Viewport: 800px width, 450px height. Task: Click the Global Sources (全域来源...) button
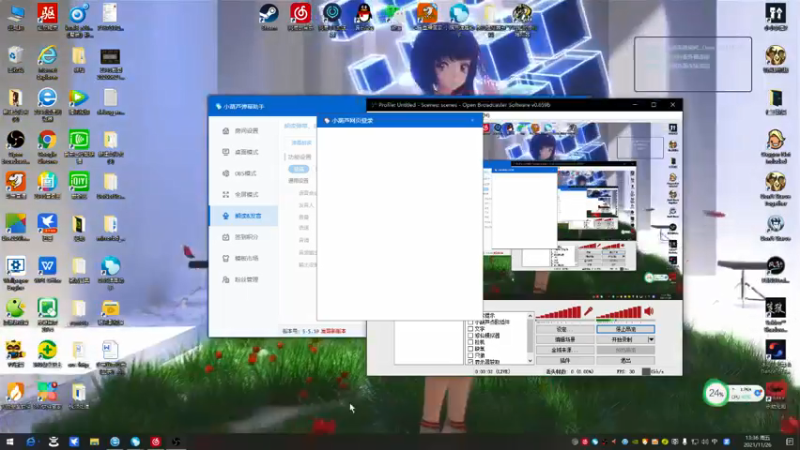pos(565,350)
